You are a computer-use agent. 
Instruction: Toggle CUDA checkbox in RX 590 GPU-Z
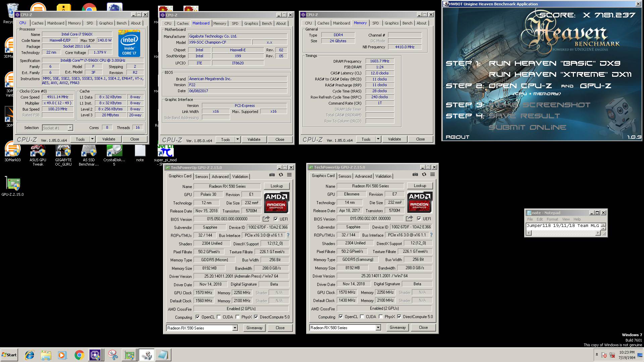[219, 317]
